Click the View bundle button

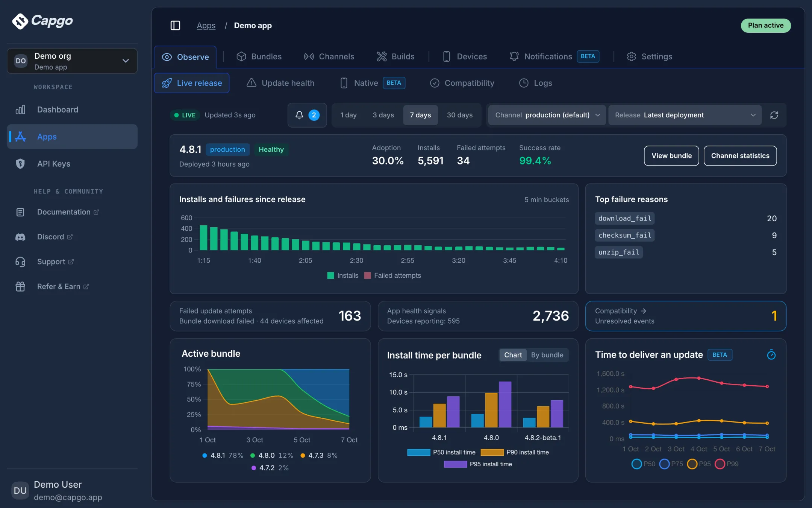(x=671, y=156)
